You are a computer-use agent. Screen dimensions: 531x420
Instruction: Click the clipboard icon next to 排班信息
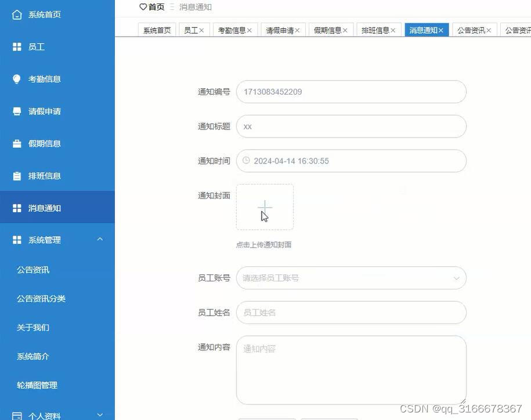[x=17, y=176]
